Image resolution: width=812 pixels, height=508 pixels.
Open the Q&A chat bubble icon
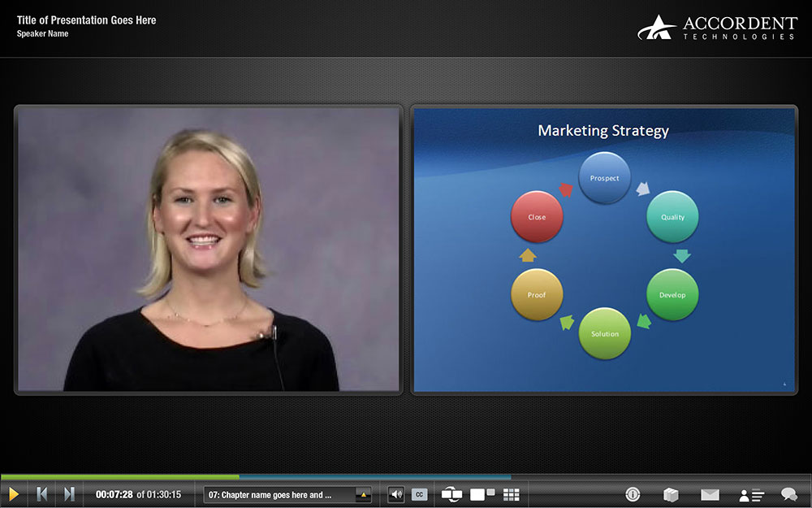click(788, 494)
